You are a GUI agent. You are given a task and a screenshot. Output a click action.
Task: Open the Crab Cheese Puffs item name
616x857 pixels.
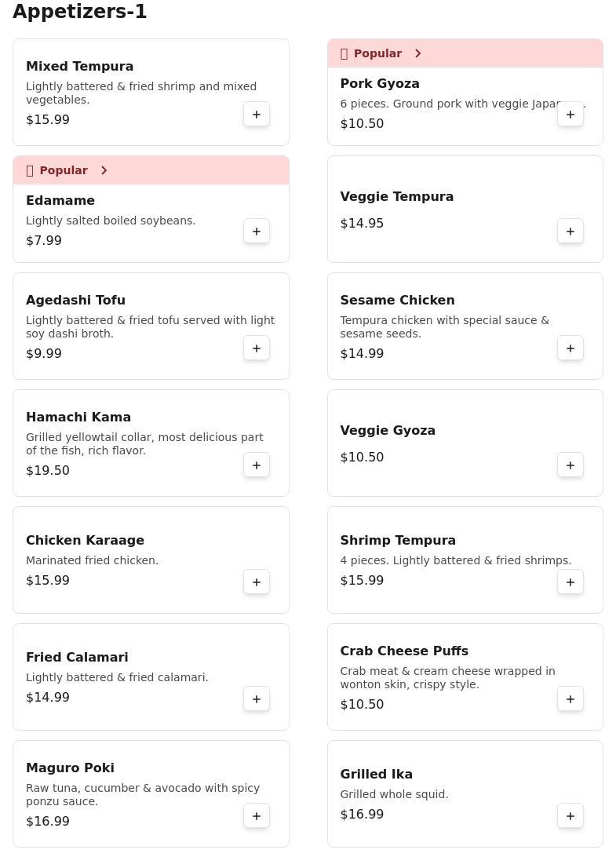(x=404, y=651)
